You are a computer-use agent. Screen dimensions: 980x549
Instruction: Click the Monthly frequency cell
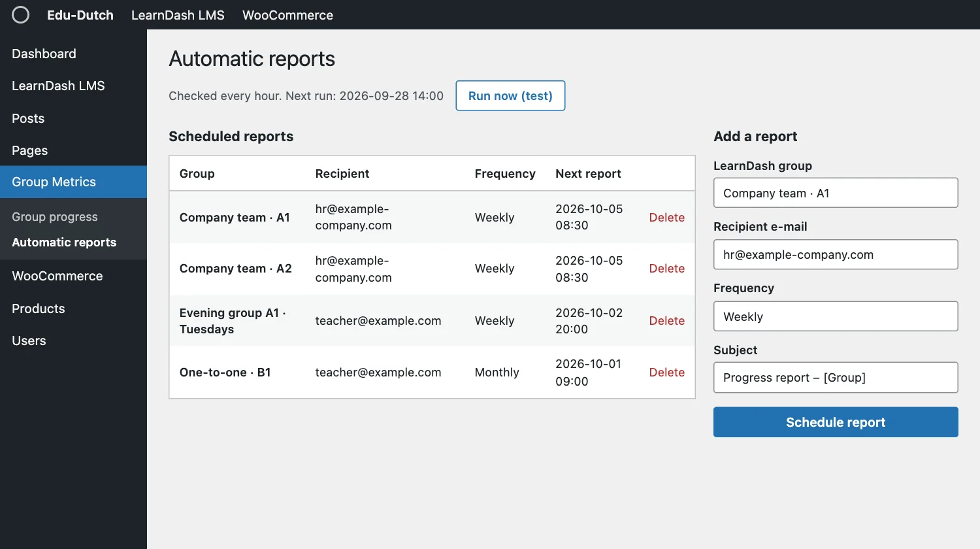pyautogui.click(x=497, y=373)
